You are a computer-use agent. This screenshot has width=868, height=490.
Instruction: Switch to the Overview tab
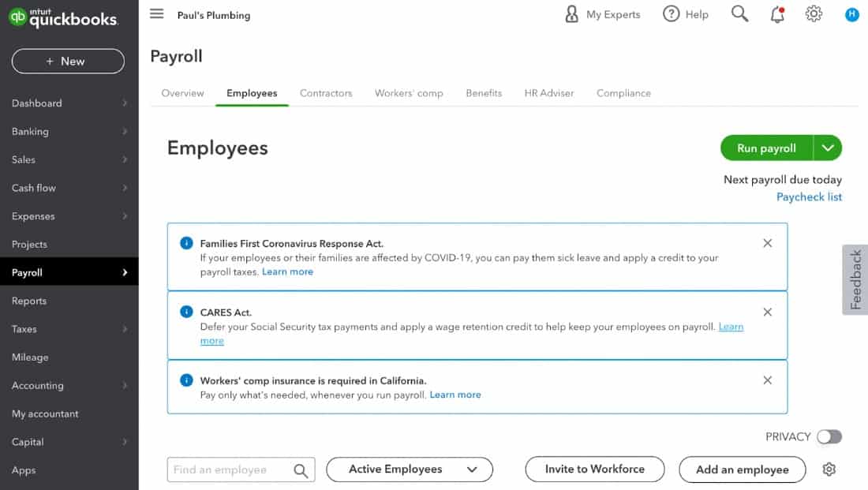183,93
